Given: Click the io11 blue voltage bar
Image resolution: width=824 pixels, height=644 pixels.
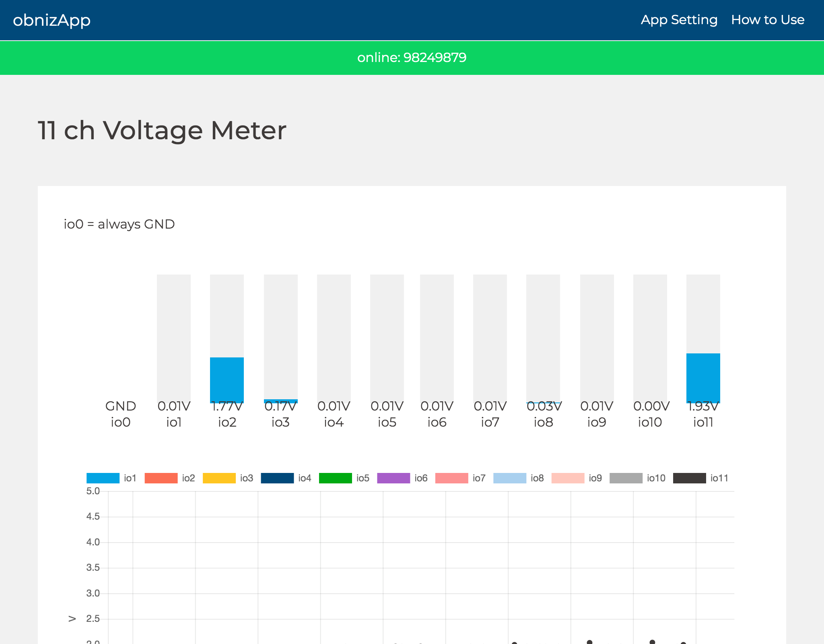Looking at the screenshot, I should click(x=703, y=378).
